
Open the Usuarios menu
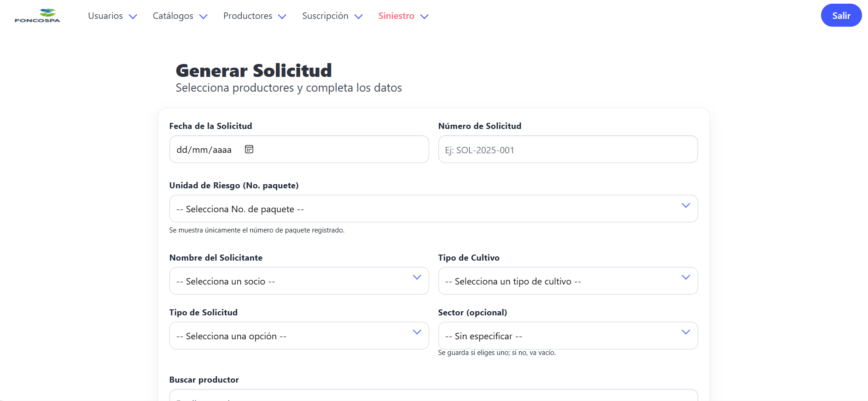point(105,16)
